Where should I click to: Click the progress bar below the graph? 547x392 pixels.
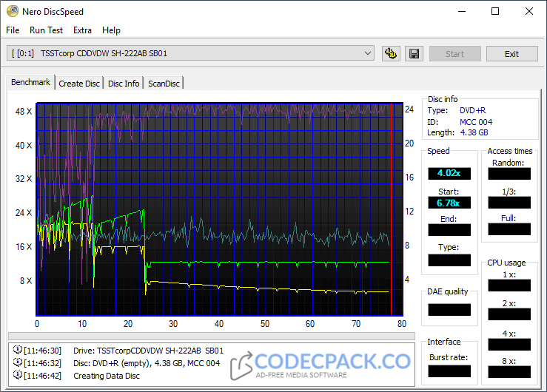click(x=212, y=336)
